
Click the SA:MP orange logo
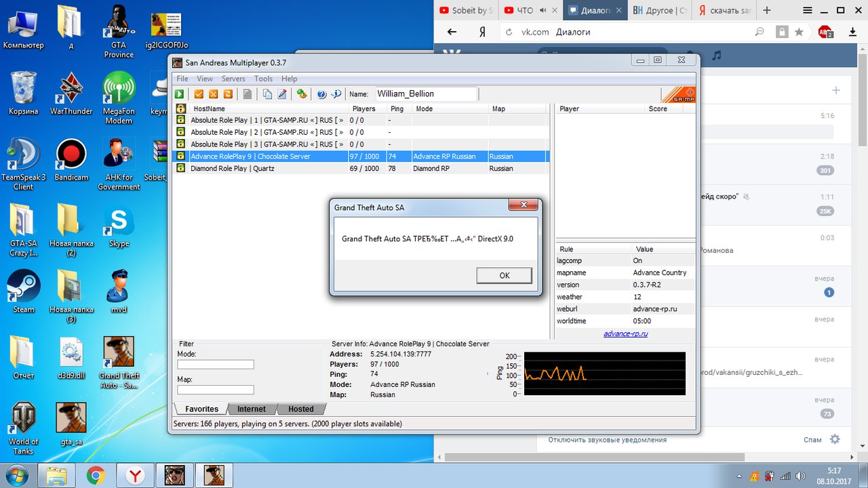[x=678, y=94]
